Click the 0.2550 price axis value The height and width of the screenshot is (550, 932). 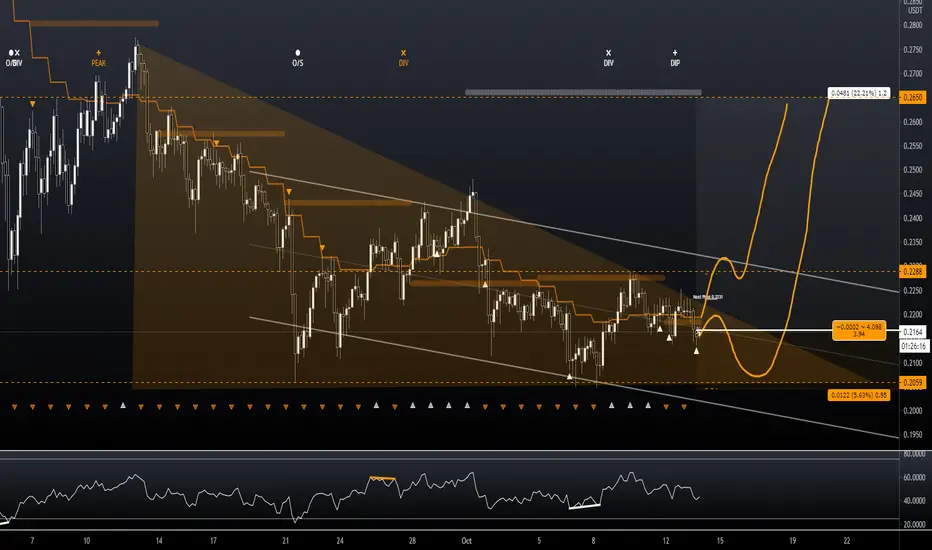click(913, 146)
